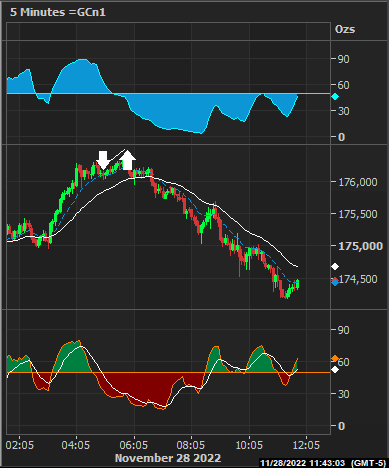Click the 175,500 price axis label
The image size is (389, 468).
358,214
